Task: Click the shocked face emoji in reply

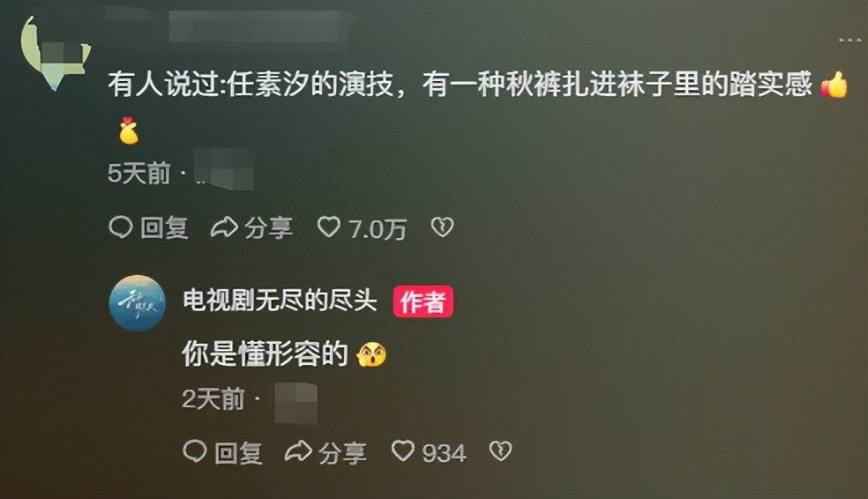Action: point(371,354)
